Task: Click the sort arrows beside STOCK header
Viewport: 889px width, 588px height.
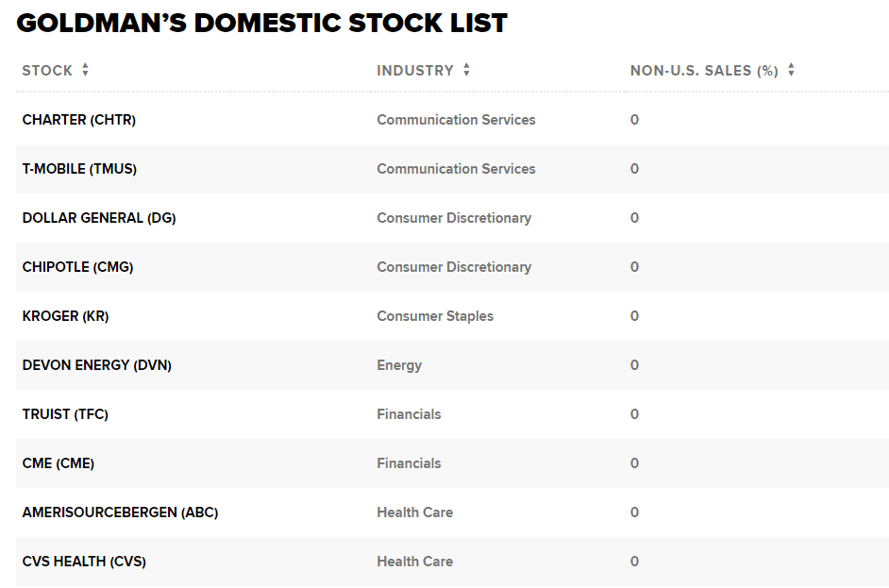Action: [x=85, y=70]
